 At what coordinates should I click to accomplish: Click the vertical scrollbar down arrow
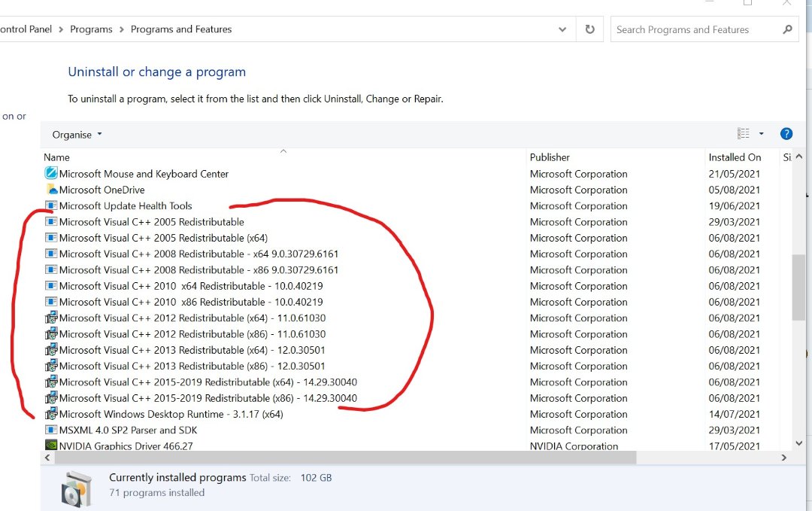click(x=799, y=443)
